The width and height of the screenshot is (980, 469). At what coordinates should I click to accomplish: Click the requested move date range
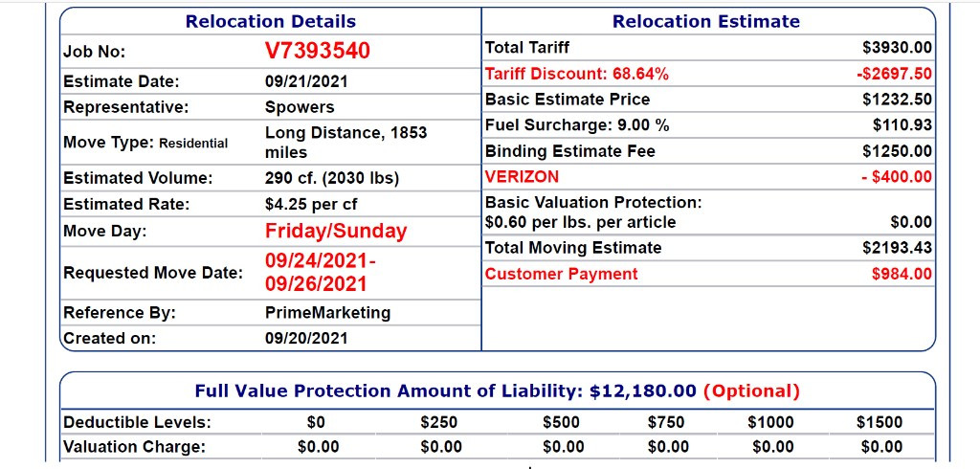point(321,273)
